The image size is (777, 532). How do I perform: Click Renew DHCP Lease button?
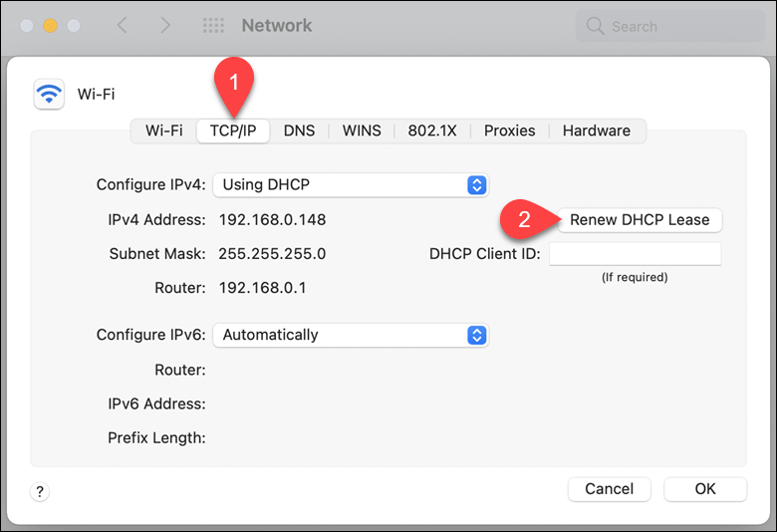click(640, 219)
